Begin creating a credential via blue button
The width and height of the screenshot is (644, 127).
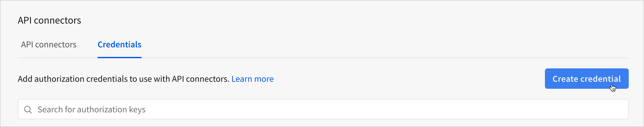pyautogui.click(x=587, y=79)
